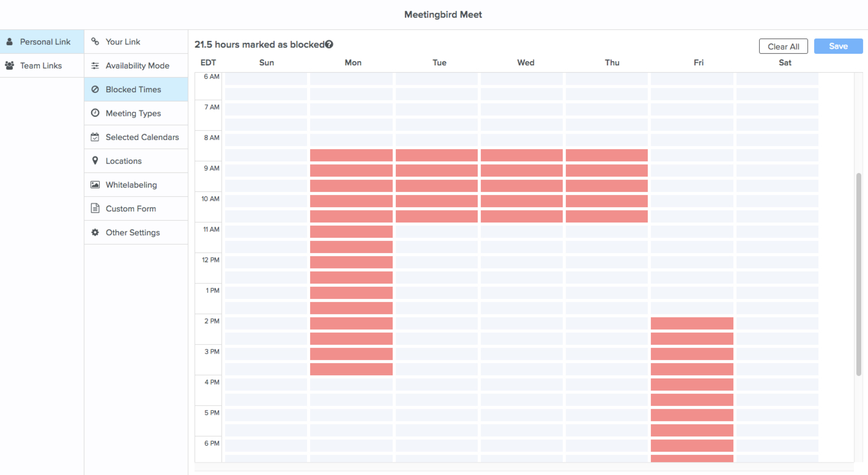Click the Locations pin icon

95,161
